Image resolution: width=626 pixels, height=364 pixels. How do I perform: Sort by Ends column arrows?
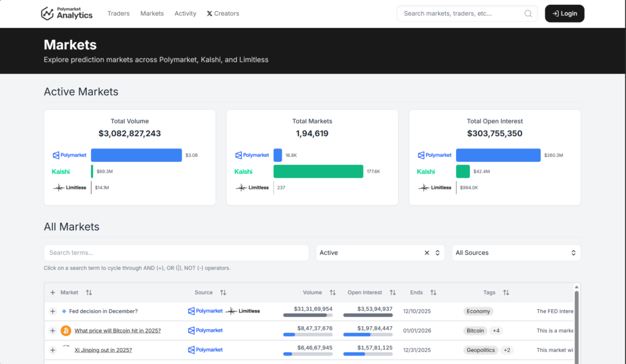[433, 293]
